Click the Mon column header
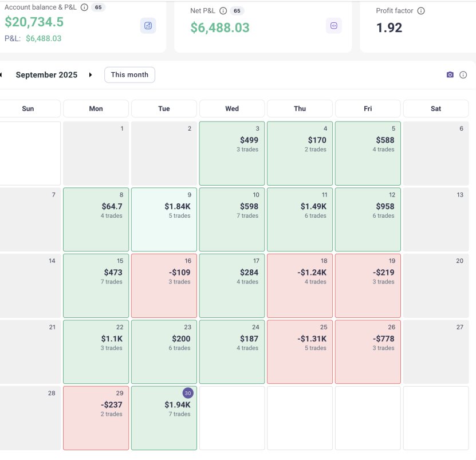The width and height of the screenshot is (476, 460). tap(95, 108)
